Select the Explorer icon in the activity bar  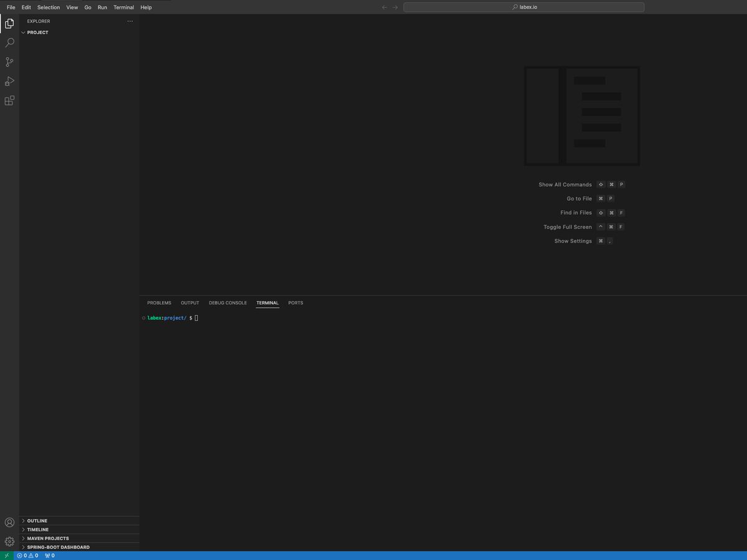point(9,23)
